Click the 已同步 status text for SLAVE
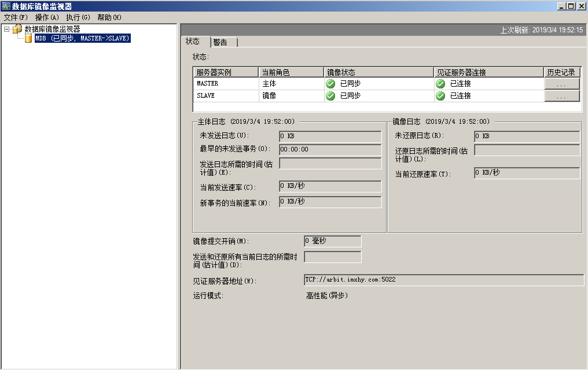Image resolution: width=588 pixels, height=370 pixels. (x=350, y=96)
